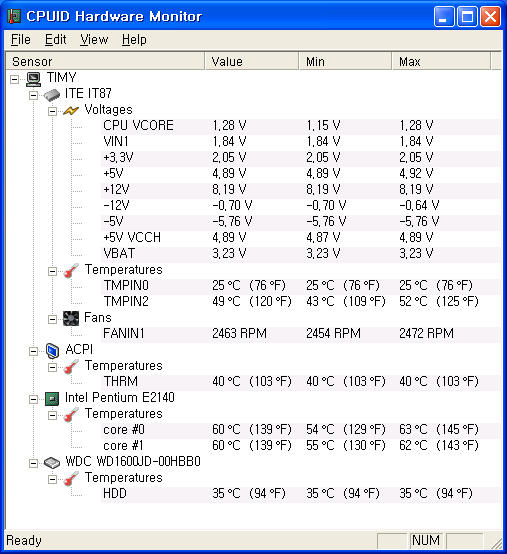Click the thermometer icon under WDC WD1600JD
The height and width of the screenshot is (554, 507).
click(71, 479)
